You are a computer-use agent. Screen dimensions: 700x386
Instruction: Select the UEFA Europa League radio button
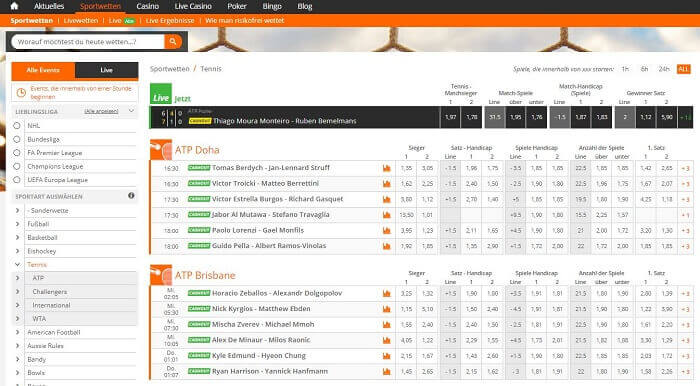[17, 180]
